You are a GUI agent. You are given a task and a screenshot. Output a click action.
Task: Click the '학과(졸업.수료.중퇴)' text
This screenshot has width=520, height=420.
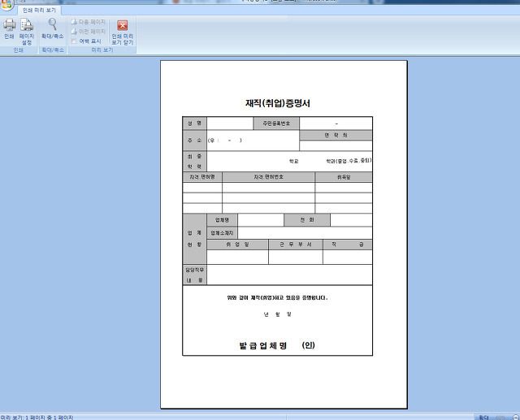[349, 161]
